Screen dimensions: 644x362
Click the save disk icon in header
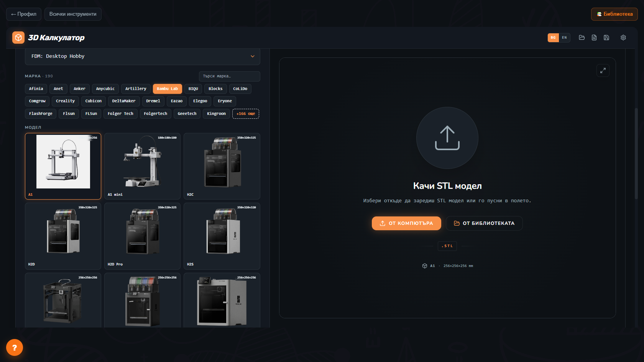click(606, 38)
